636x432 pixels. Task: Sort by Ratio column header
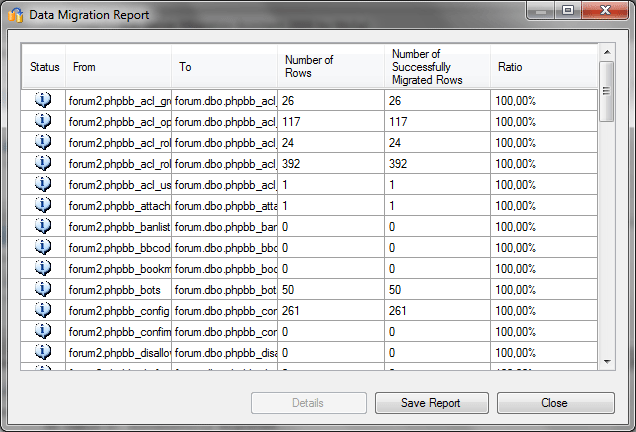click(x=543, y=67)
